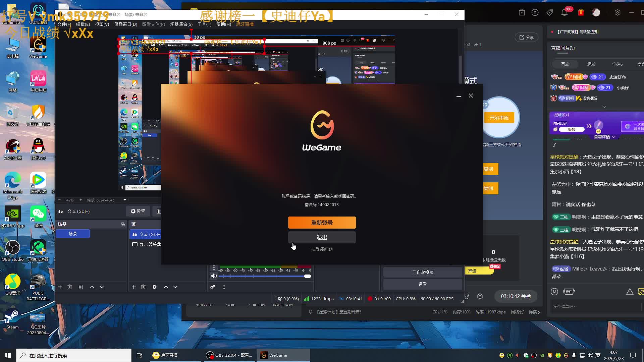This screenshot has width=644, height=362.
Task: Open source properties gear icon
Action: pos(155,287)
